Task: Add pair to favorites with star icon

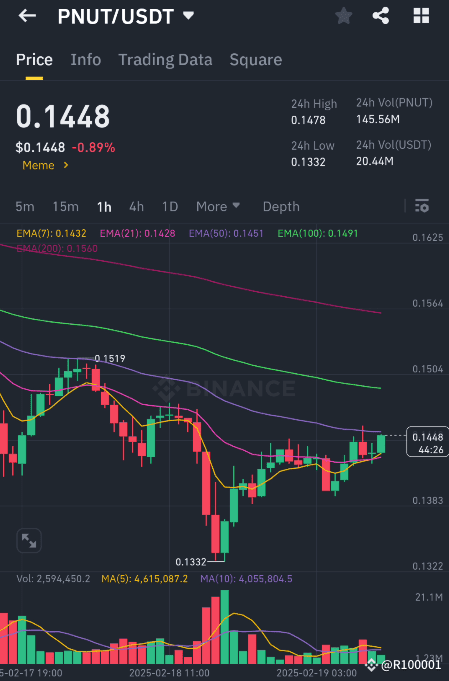Action: (343, 16)
